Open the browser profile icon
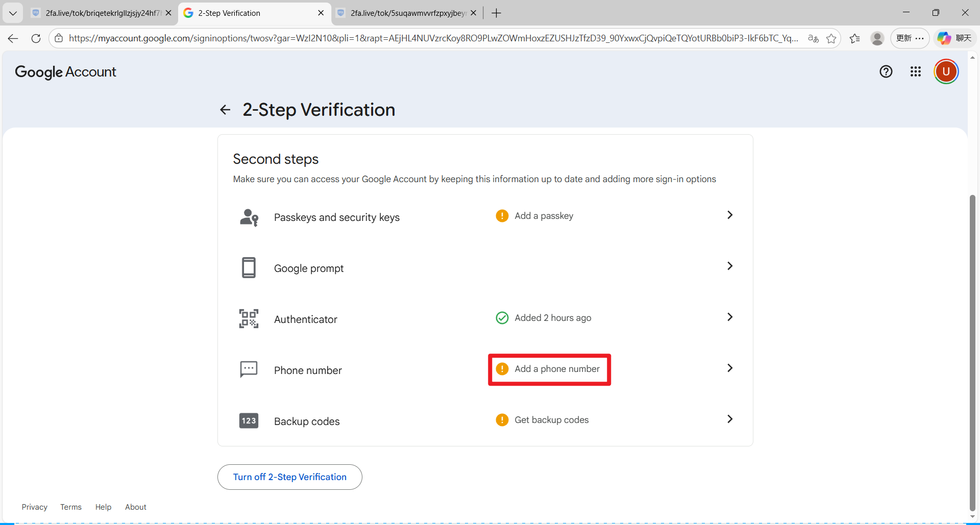 877,38
